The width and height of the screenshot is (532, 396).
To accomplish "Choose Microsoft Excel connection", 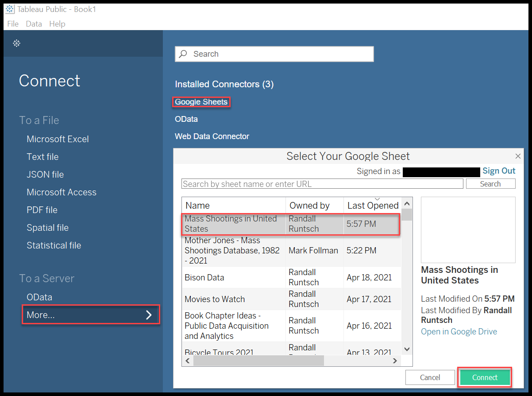I will click(58, 139).
